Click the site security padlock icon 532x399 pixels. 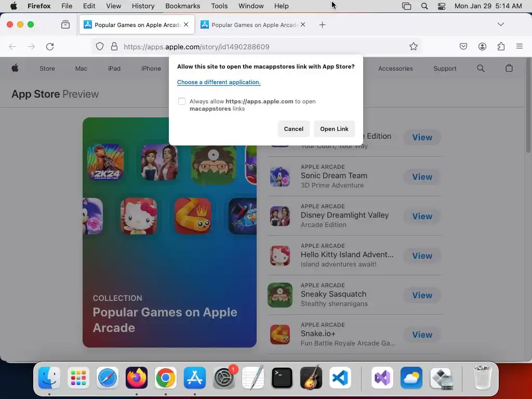114,46
